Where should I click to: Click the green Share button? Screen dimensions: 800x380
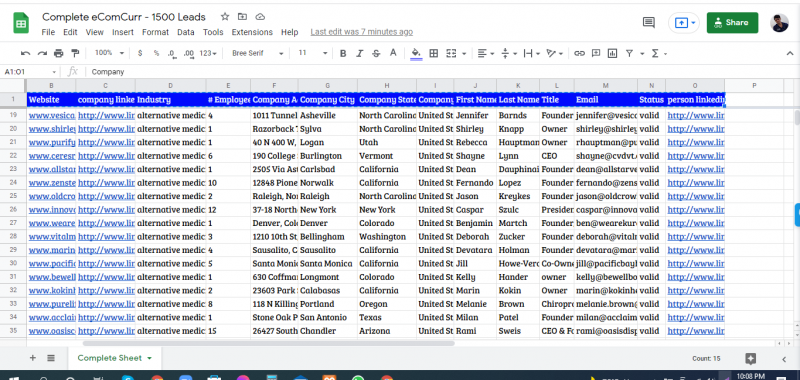[732, 22]
